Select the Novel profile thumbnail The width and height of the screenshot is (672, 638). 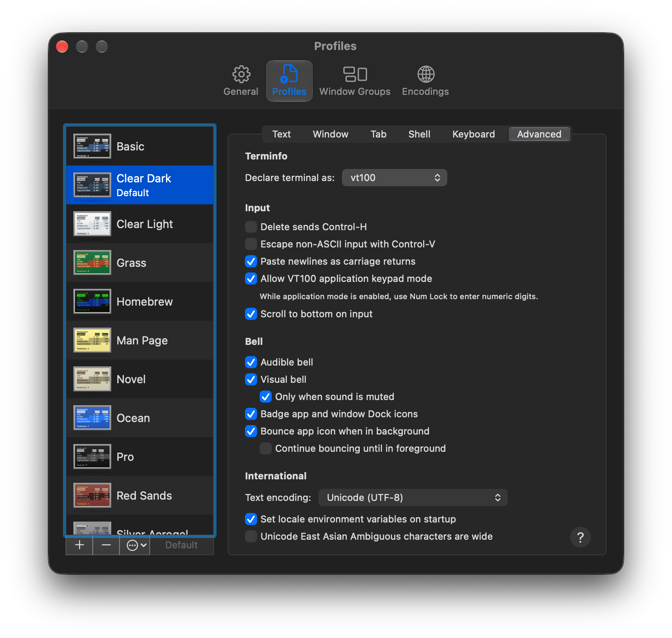click(92, 379)
